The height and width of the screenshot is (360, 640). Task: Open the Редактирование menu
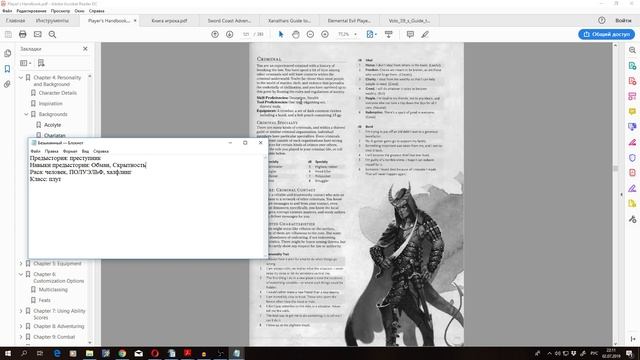tap(31, 11)
